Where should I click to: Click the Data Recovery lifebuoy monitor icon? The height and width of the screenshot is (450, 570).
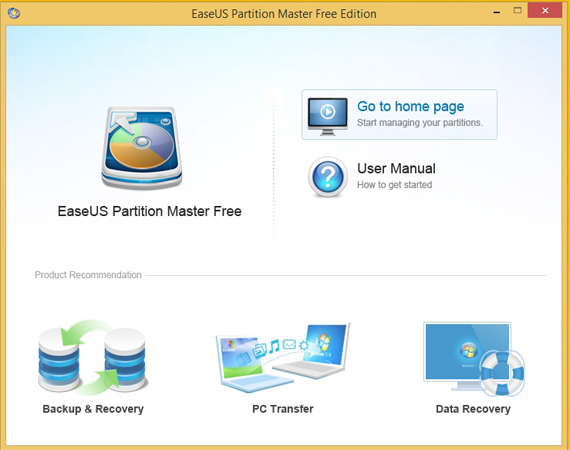tap(474, 358)
